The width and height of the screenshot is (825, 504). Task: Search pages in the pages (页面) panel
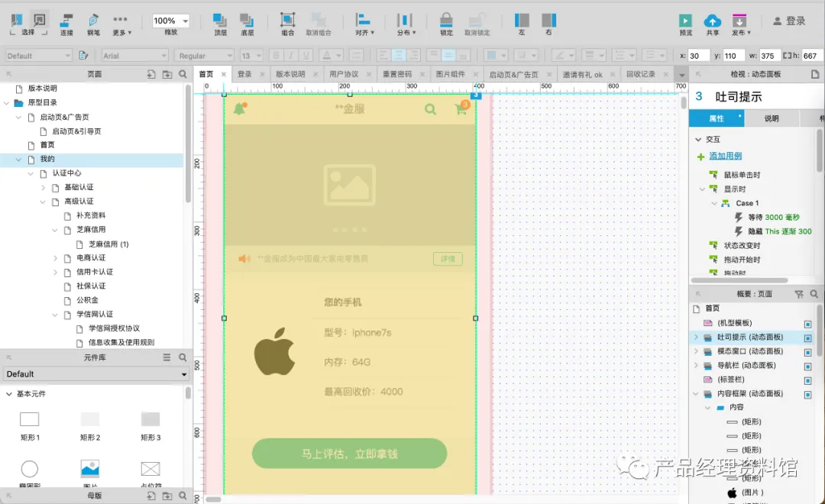[x=183, y=74]
